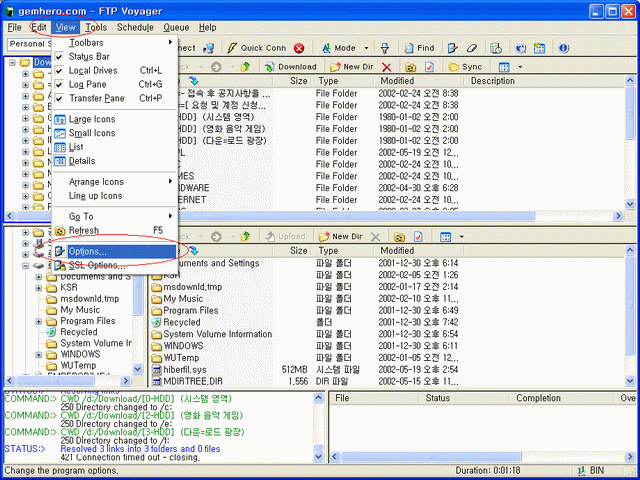Expand the WINDOWS tree node

coord(39,354)
